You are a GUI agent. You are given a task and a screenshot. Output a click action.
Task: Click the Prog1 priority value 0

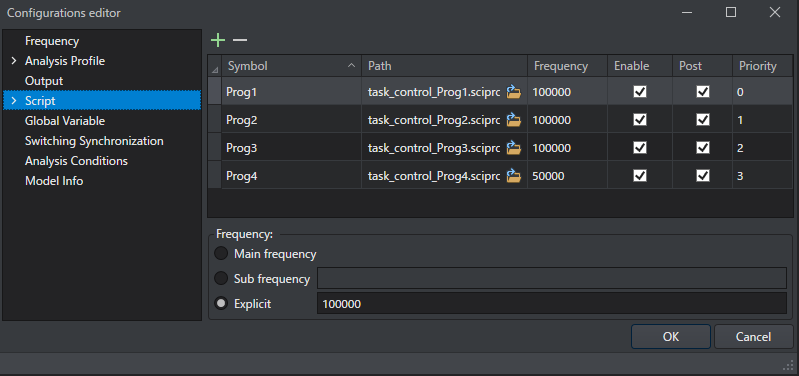740,92
